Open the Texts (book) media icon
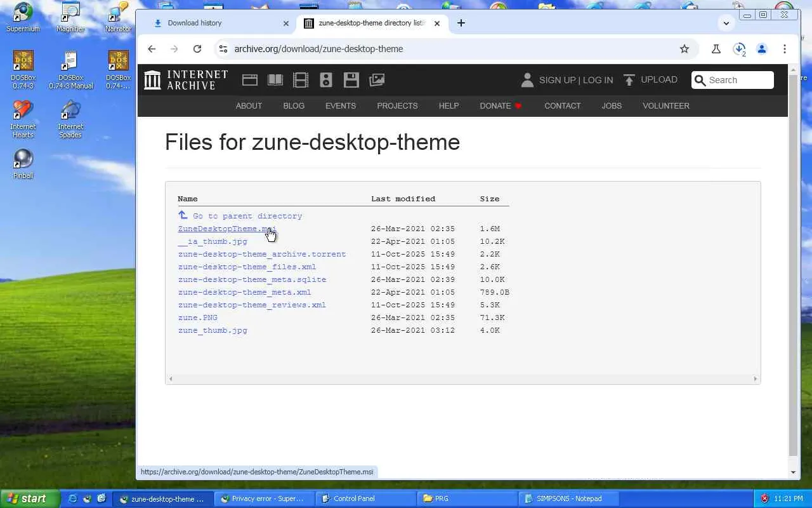This screenshot has width=812, height=508. pos(275,80)
